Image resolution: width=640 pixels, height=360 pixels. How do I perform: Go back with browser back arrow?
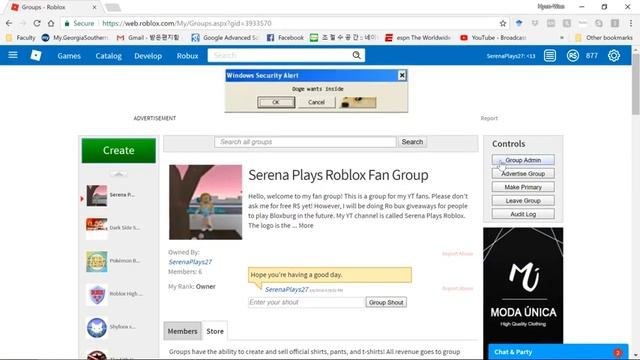click(x=9, y=23)
